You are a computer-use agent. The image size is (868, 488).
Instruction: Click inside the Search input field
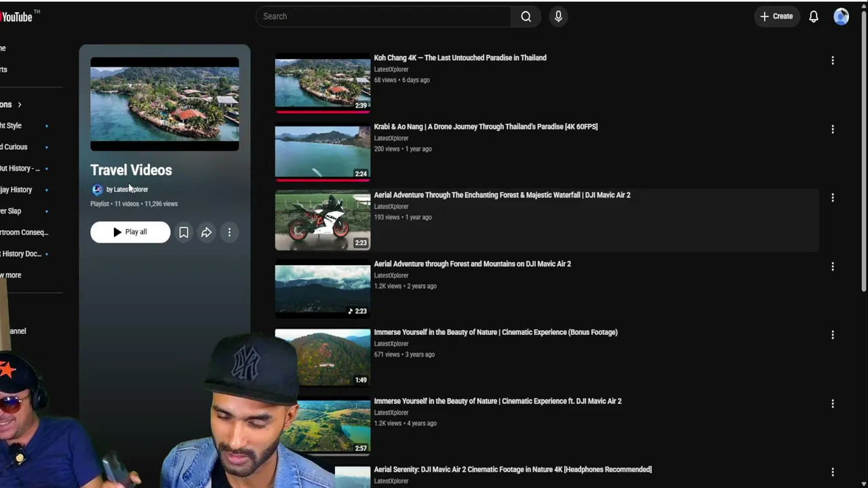383,16
